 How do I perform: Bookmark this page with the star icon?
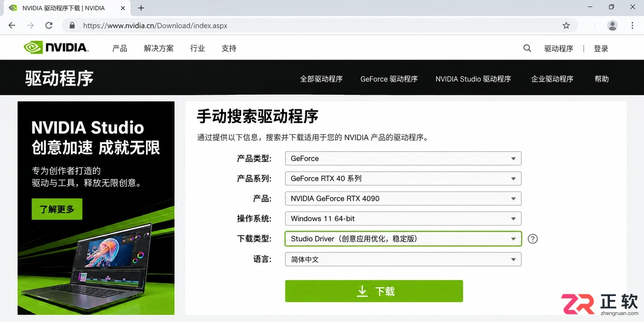[566, 25]
